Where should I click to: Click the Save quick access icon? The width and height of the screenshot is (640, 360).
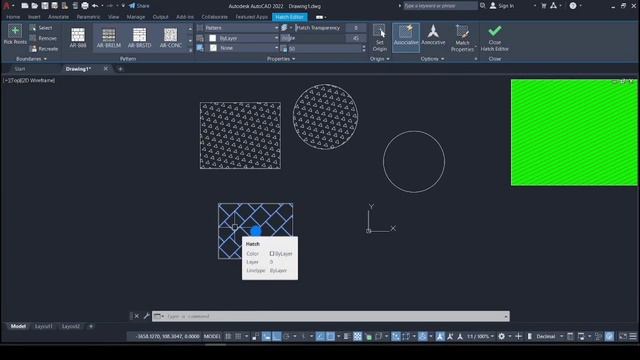45,6
